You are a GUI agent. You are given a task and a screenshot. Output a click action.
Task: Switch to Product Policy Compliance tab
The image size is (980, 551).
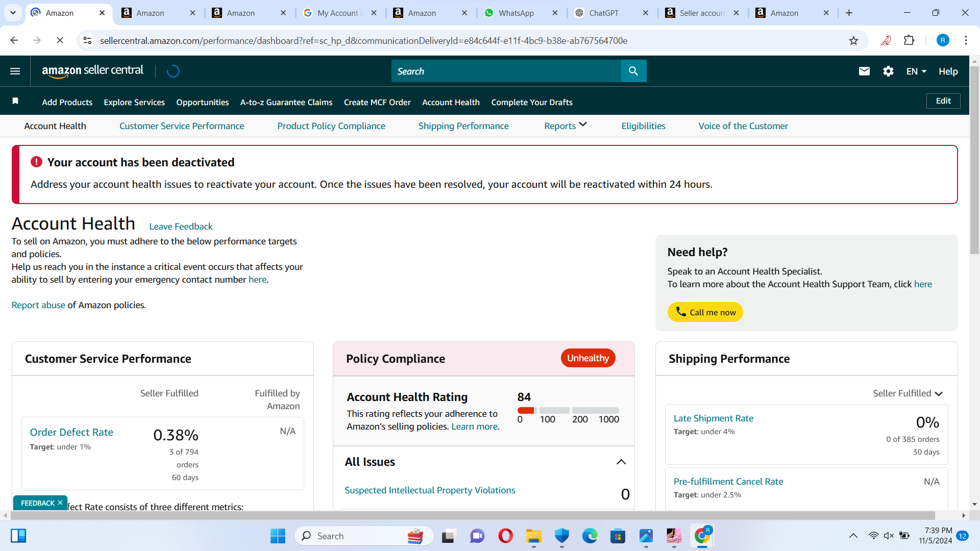[x=331, y=126]
